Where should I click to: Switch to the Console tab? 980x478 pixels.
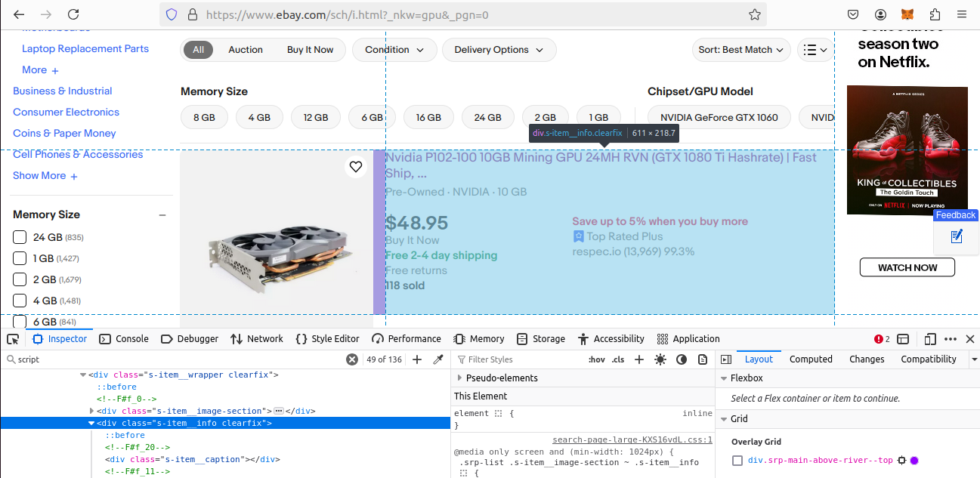click(x=124, y=339)
